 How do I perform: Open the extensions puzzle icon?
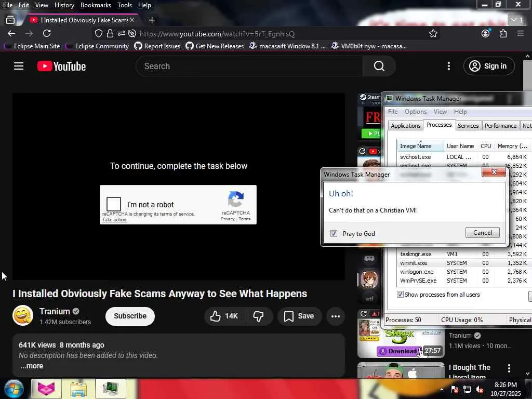[503, 33]
